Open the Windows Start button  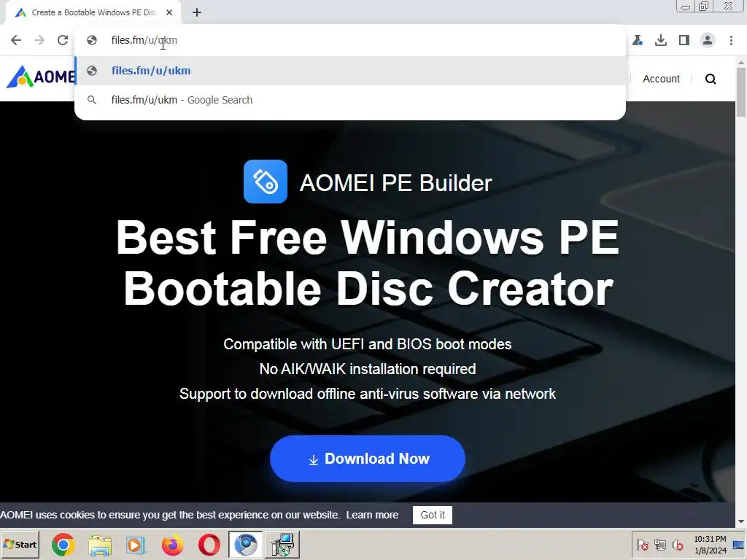20,544
